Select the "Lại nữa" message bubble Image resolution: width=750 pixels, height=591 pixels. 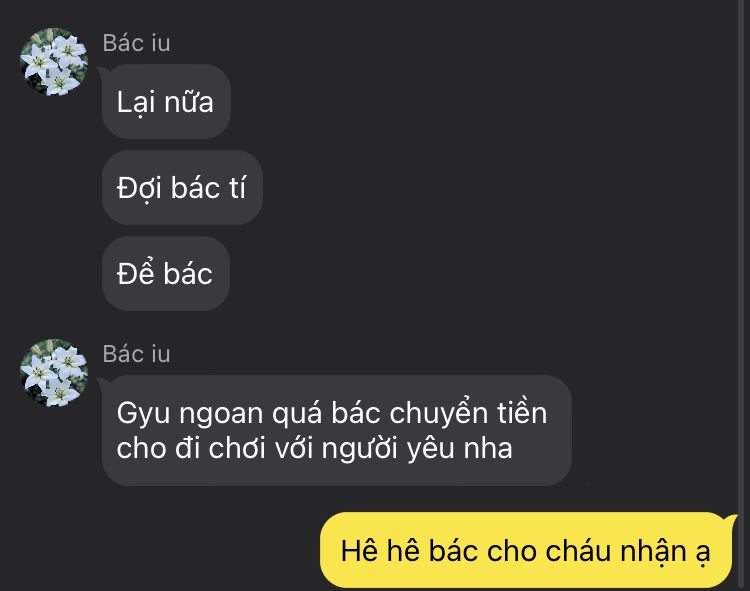pos(166,101)
